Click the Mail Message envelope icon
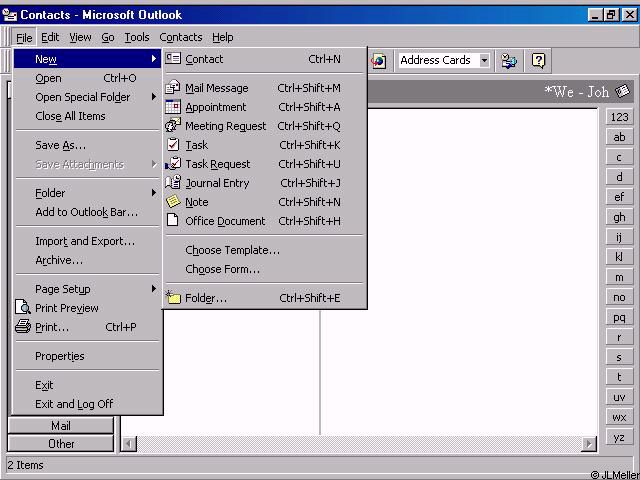Image resolution: width=640 pixels, height=480 pixels. coord(173,87)
